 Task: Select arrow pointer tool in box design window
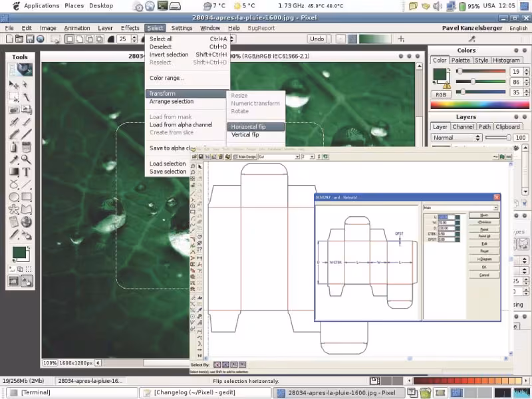click(200, 167)
